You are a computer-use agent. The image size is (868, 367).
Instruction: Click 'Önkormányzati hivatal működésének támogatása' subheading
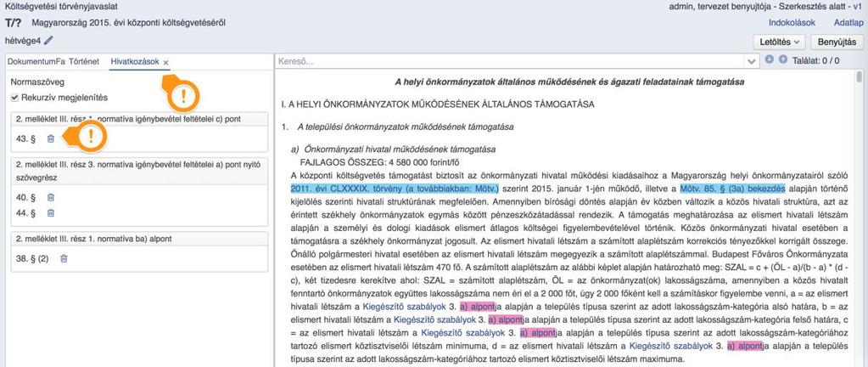click(400, 150)
